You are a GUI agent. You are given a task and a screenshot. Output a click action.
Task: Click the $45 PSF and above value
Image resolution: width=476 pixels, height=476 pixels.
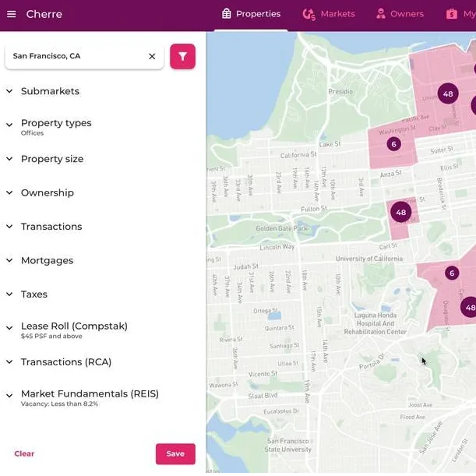pyautogui.click(x=51, y=336)
